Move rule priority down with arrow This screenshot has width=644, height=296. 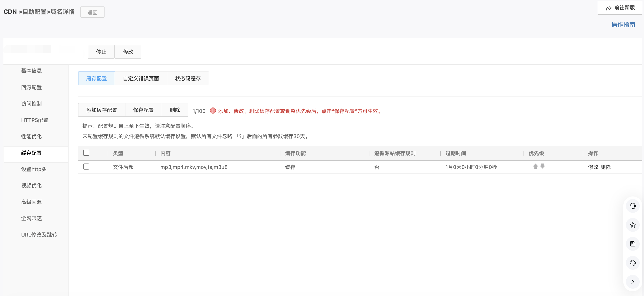click(542, 166)
